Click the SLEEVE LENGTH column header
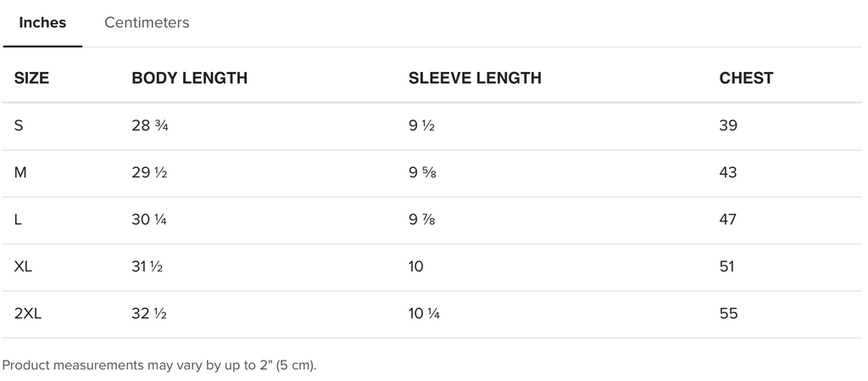The image size is (868, 381). [475, 78]
